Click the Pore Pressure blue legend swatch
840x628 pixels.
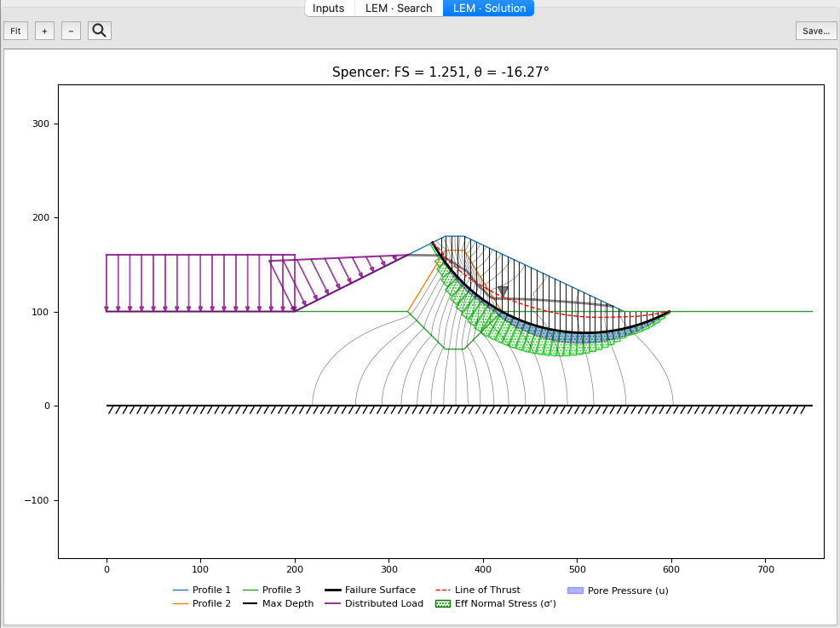(575, 591)
